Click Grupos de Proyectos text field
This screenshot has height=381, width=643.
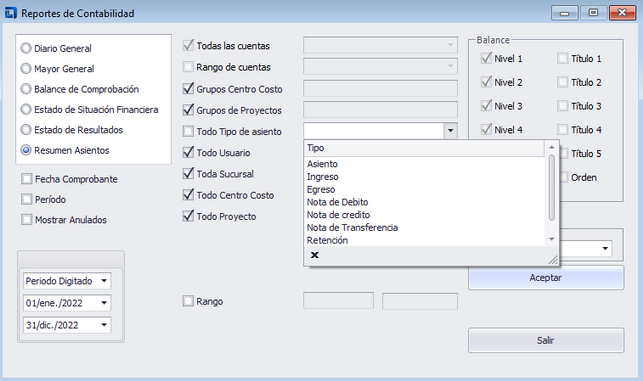pos(380,110)
